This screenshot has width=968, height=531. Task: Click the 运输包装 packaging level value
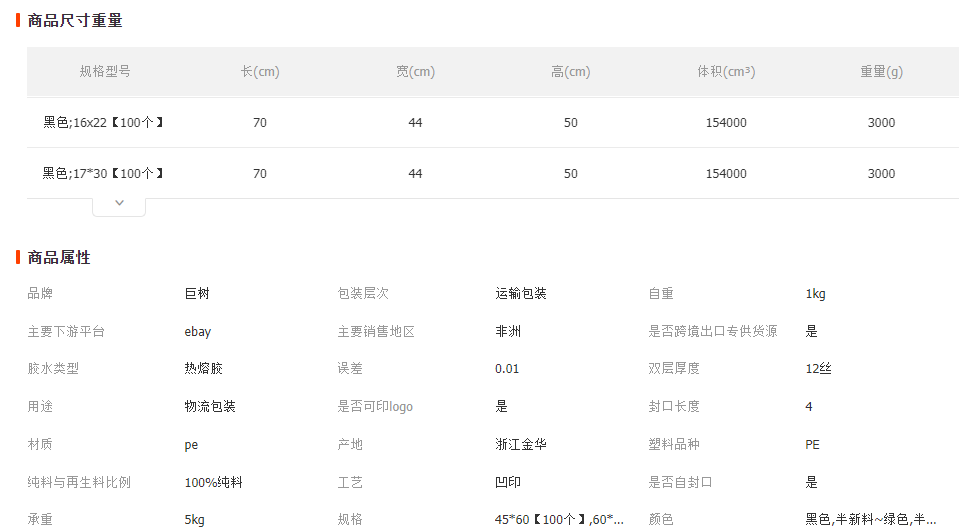(520, 294)
